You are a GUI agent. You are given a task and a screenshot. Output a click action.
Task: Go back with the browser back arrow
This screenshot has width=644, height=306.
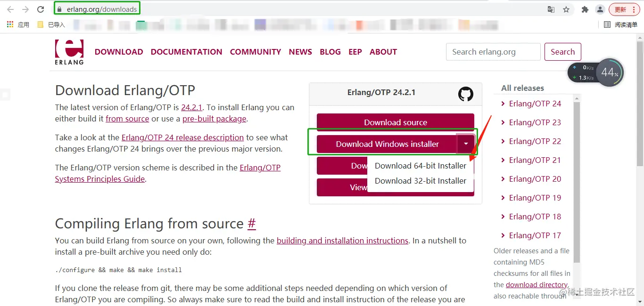click(x=10, y=9)
